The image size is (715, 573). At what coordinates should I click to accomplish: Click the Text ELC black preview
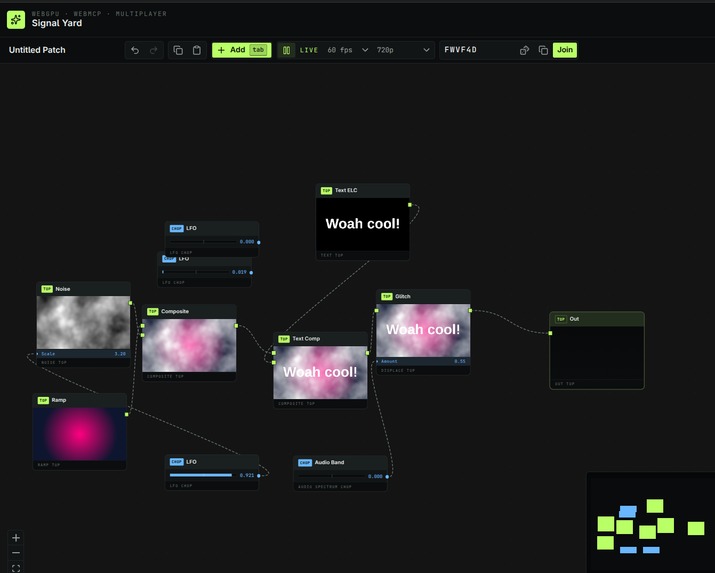(363, 224)
